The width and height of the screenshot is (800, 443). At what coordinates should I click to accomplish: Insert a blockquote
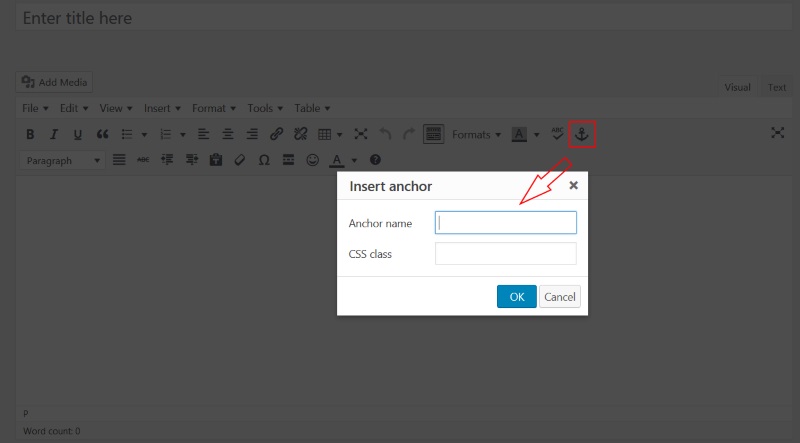coord(102,134)
